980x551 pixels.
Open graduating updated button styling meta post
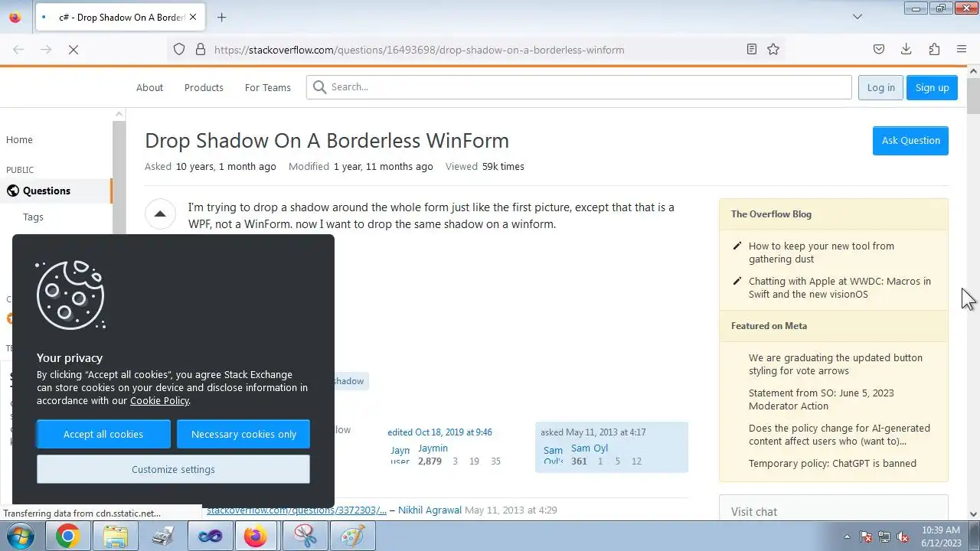835,364
